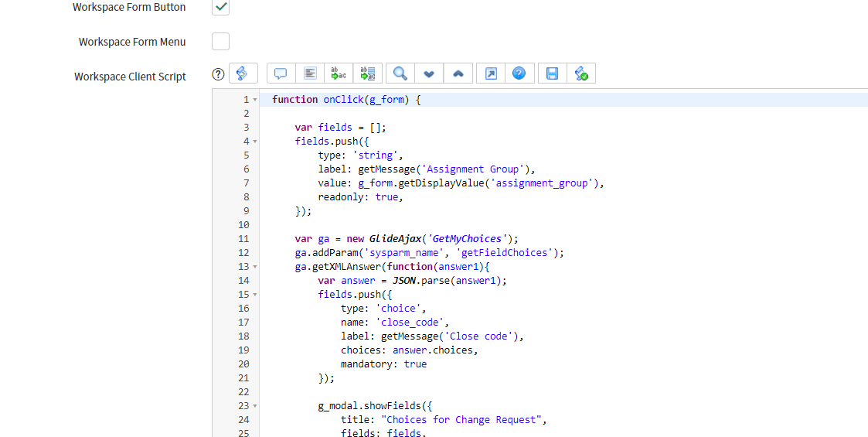The image size is (868, 437).
Task: Click 'choices: answer.choices,' code line
Action: point(409,350)
